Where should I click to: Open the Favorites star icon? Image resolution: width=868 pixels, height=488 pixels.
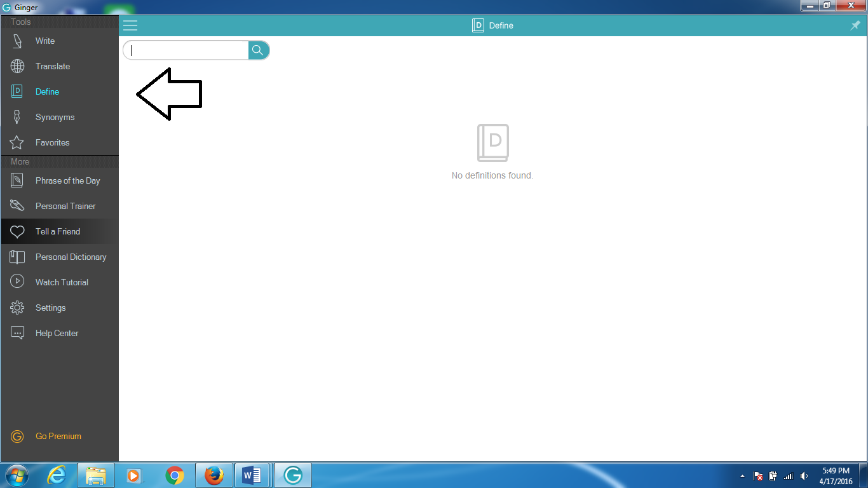pyautogui.click(x=17, y=142)
